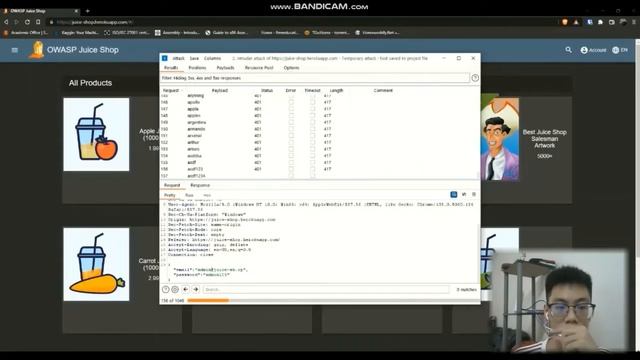
Task: Click the Search field in request editor
Action: [x=326, y=289]
